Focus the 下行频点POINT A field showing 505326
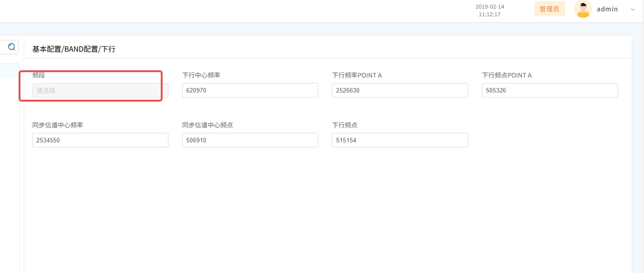Image resolution: width=644 pixels, height=273 pixels. [550, 90]
